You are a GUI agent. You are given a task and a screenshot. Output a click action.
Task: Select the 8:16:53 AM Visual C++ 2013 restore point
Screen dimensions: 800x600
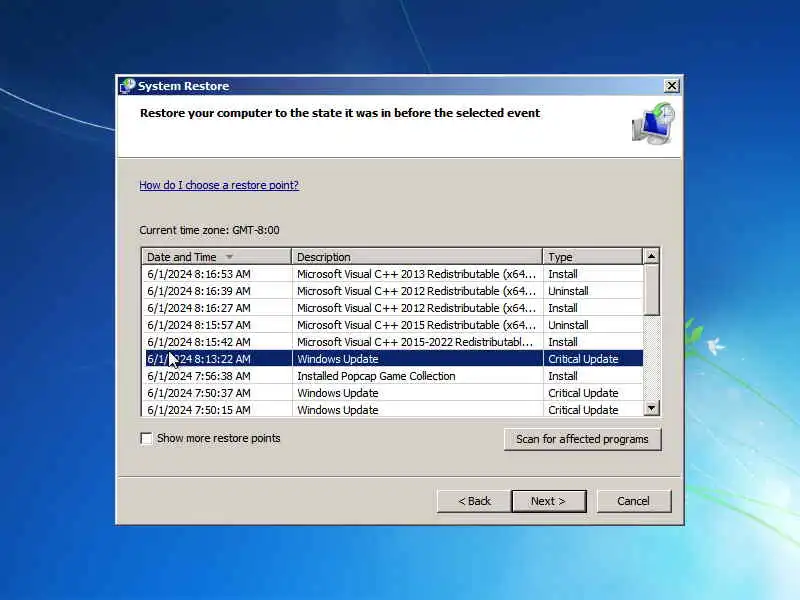392,274
